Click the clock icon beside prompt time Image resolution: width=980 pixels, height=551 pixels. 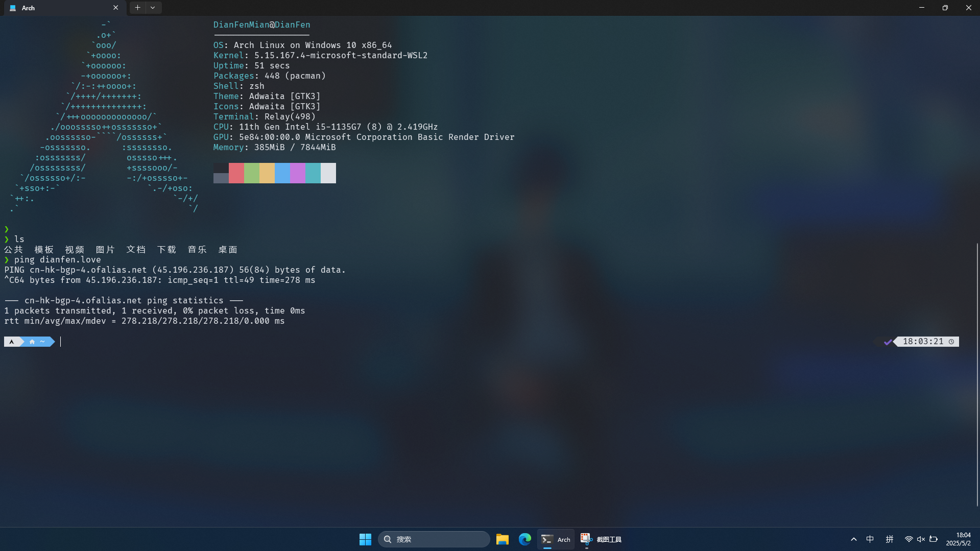[x=951, y=342]
